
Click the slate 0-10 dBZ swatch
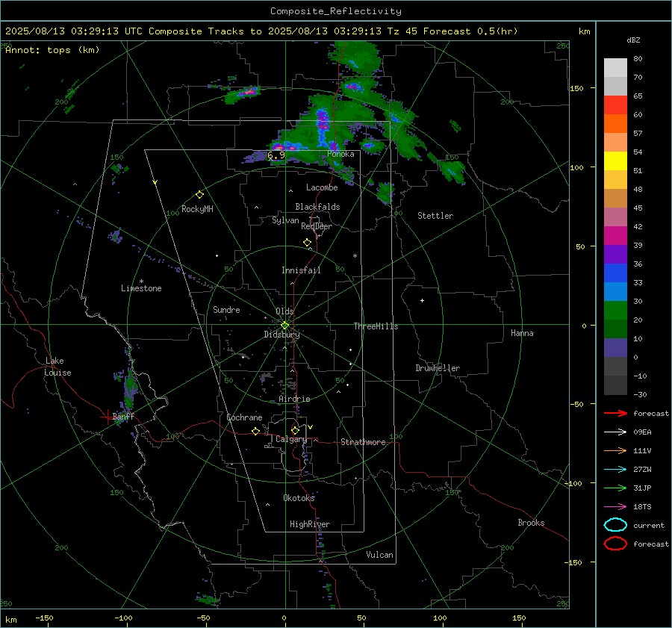tap(615, 348)
